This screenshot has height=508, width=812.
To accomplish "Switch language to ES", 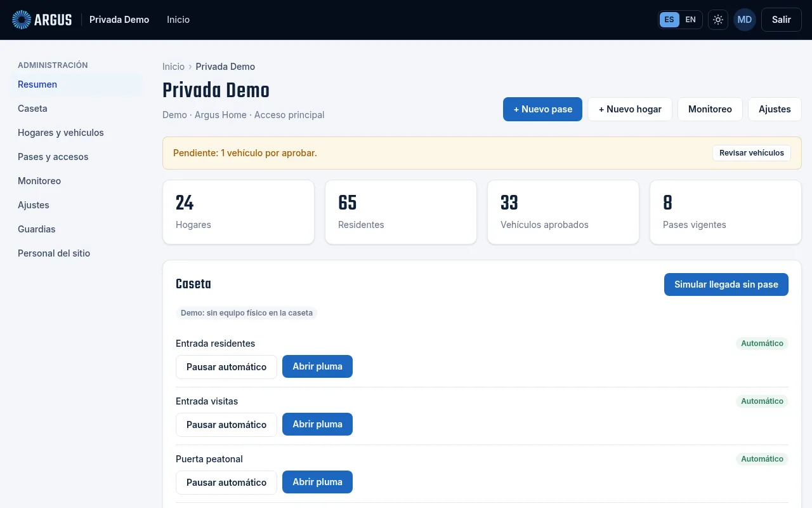I will (x=669, y=20).
